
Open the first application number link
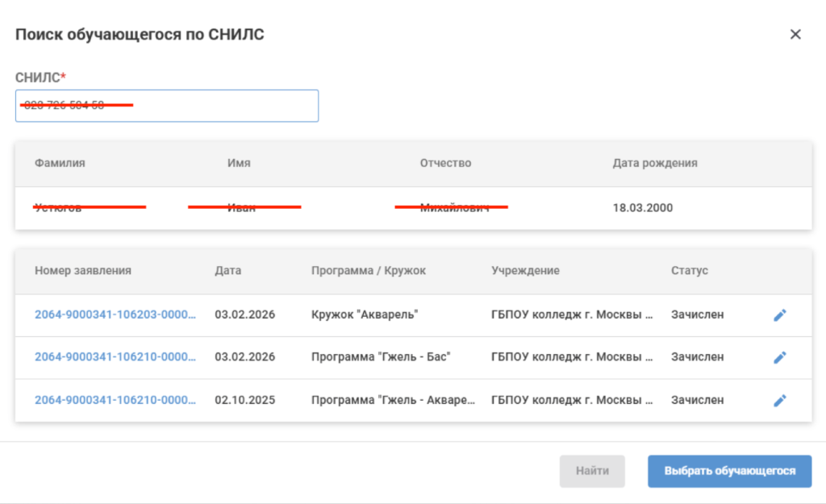pyautogui.click(x=115, y=314)
